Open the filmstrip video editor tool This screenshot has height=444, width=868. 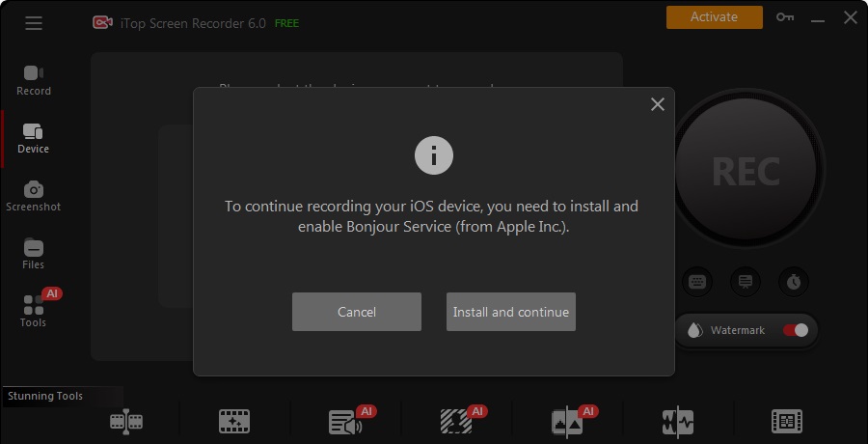point(787,422)
